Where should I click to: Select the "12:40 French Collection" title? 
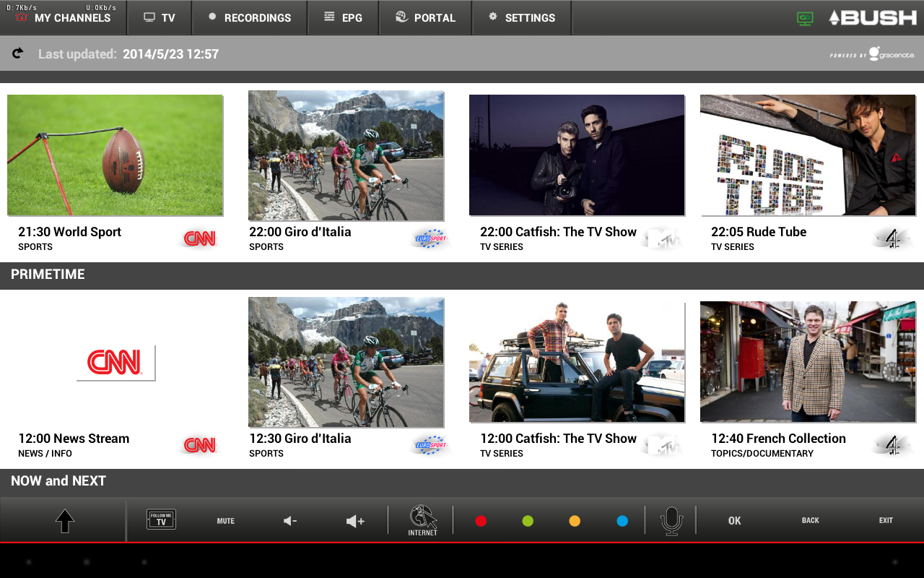click(778, 439)
